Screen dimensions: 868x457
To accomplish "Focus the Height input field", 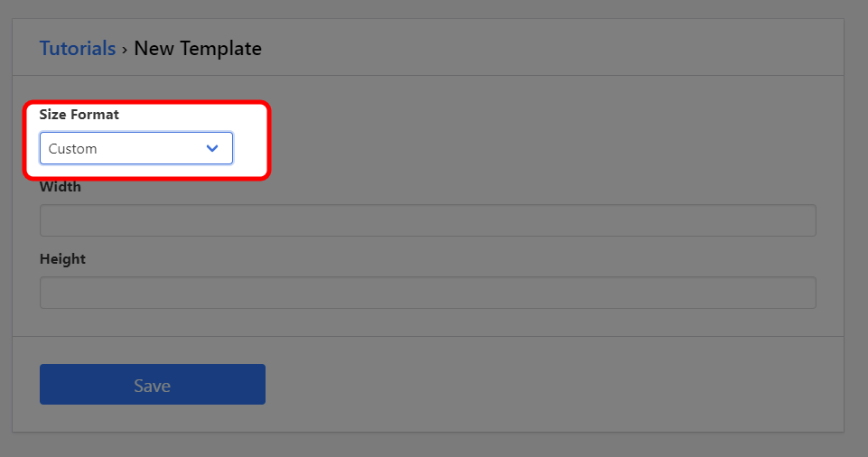I will [427, 293].
